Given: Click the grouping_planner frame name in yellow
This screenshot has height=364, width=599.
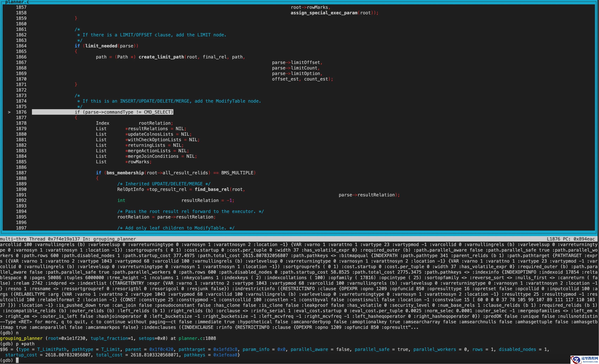Looking at the screenshot, I should click(x=21, y=338).
